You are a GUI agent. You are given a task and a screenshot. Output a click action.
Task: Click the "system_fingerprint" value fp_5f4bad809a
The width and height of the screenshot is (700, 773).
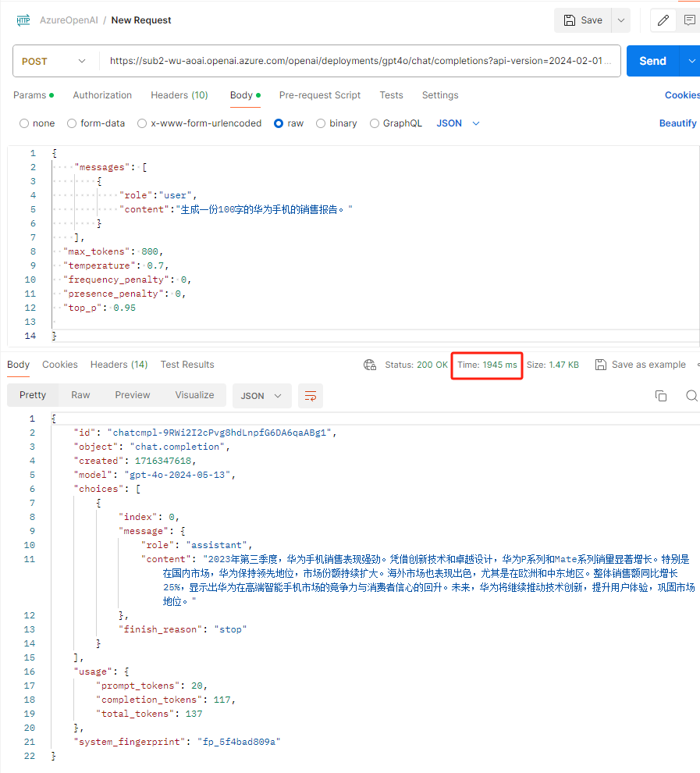(239, 742)
